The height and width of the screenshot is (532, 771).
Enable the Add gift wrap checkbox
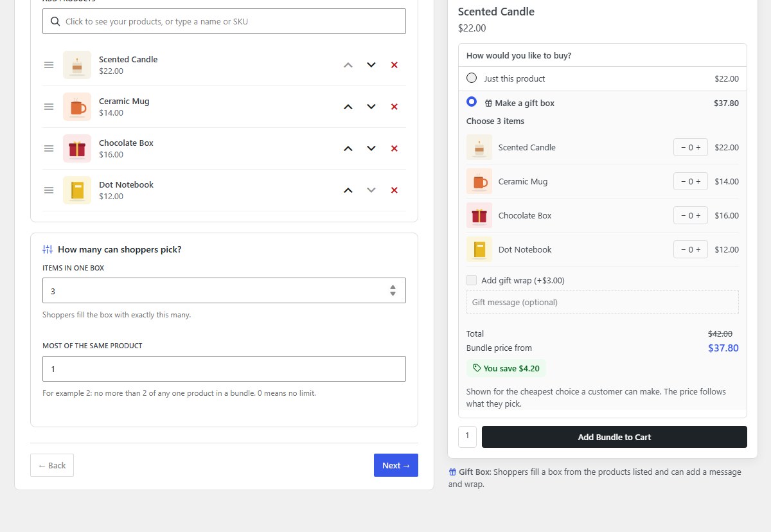tap(472, 280)
